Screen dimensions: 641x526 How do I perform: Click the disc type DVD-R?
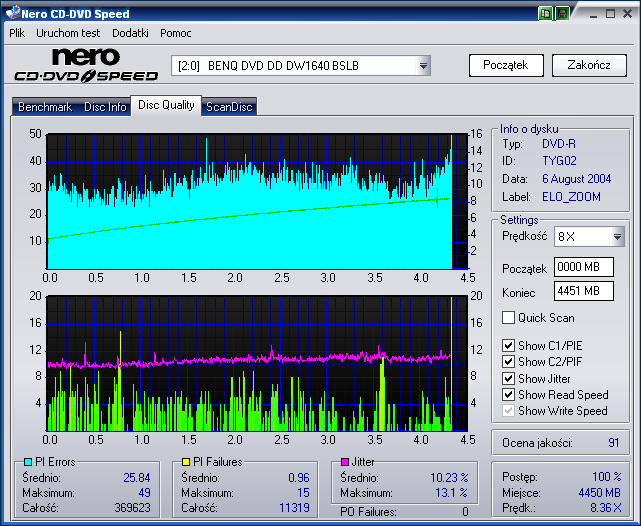tap(558, 144)
